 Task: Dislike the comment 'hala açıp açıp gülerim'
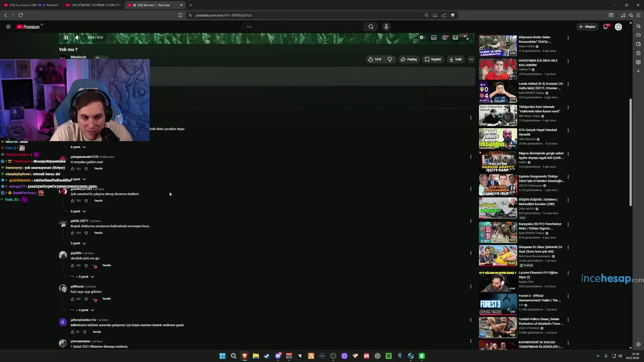[x=86, y=299]
